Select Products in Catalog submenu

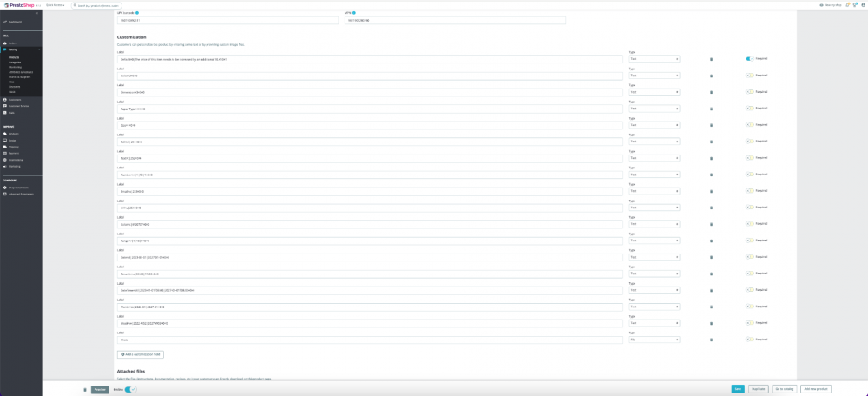coord(14,57)
